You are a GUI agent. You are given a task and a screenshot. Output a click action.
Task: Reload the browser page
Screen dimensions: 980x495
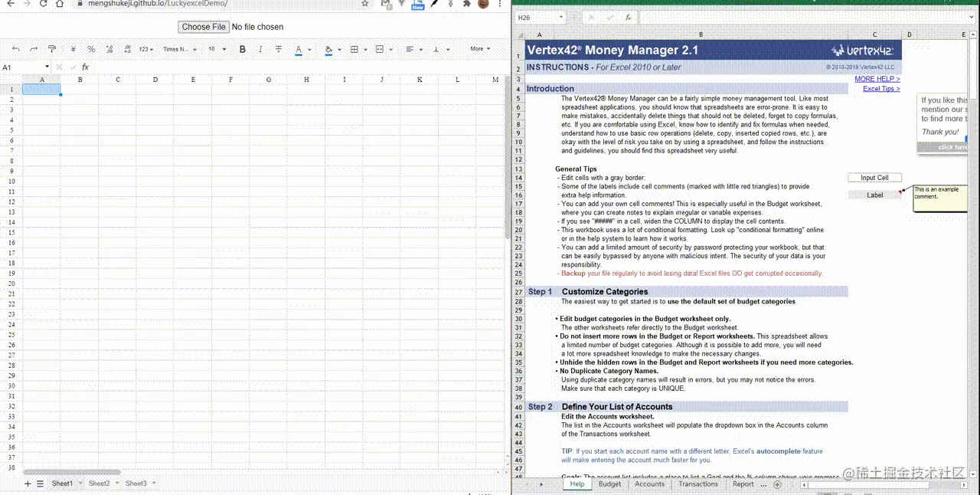click(x=43, y=4)
